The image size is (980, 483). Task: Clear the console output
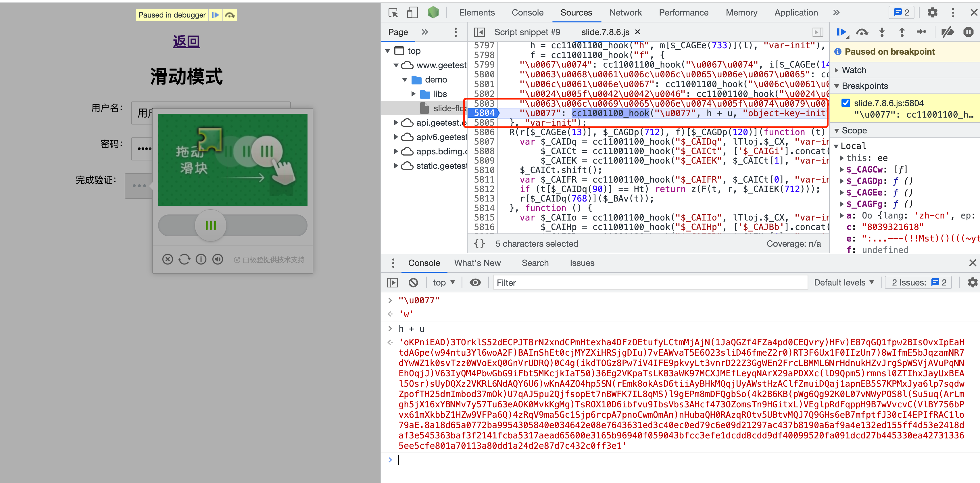tap(413, 282)
